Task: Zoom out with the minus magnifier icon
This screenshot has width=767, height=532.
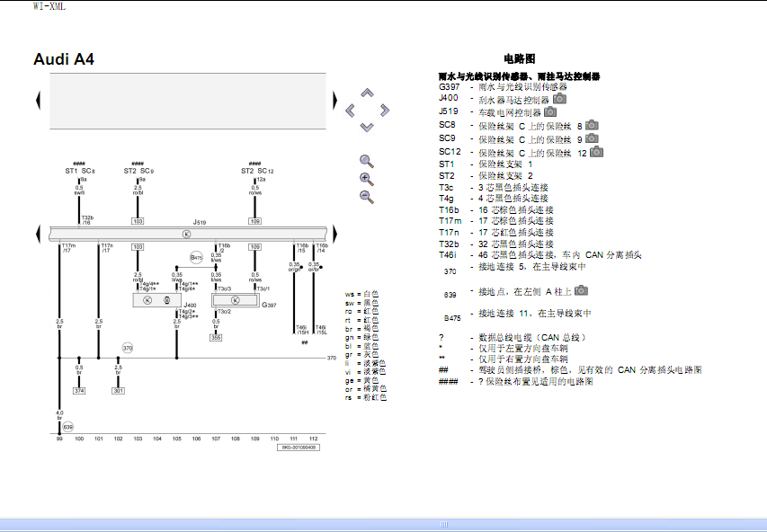Action: pyautogui.click(x=367, y=197)
